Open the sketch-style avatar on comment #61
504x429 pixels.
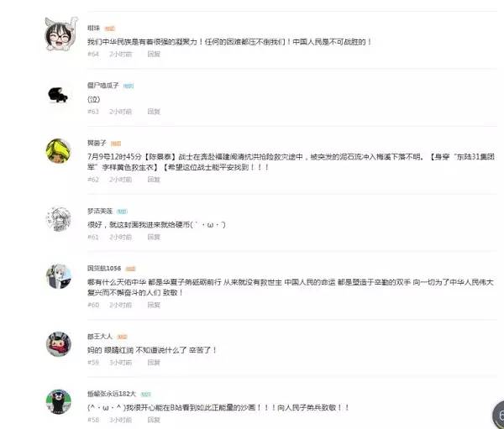point(59,219)
